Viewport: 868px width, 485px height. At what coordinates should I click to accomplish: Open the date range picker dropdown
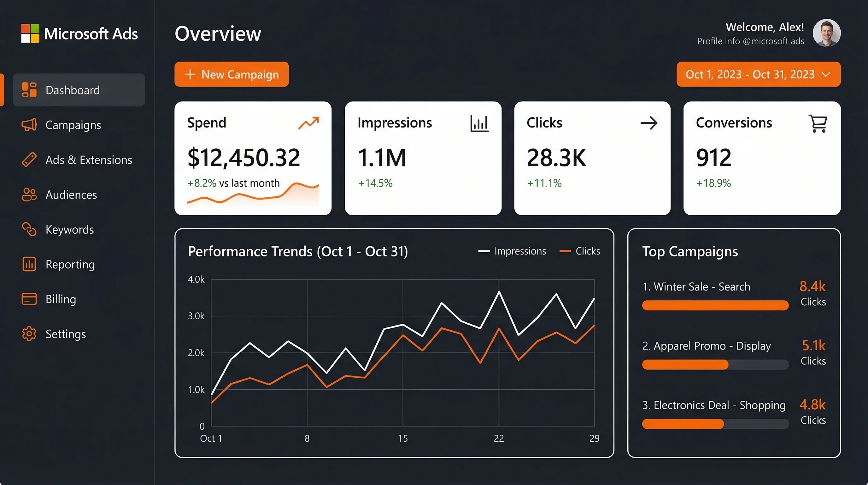click(758, 74)
